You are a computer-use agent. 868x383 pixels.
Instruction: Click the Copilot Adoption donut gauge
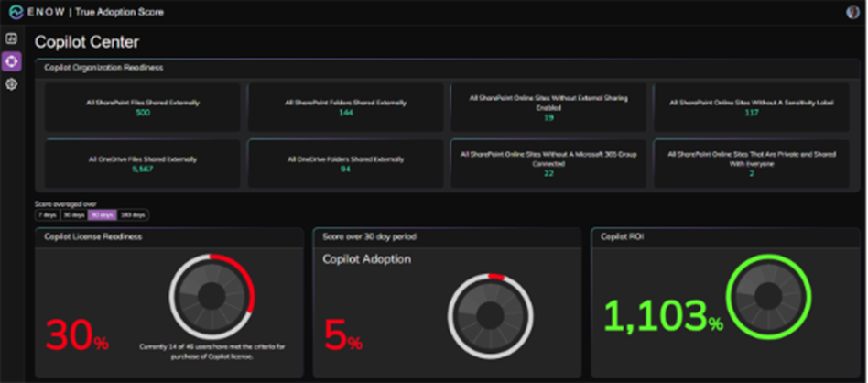490,315
